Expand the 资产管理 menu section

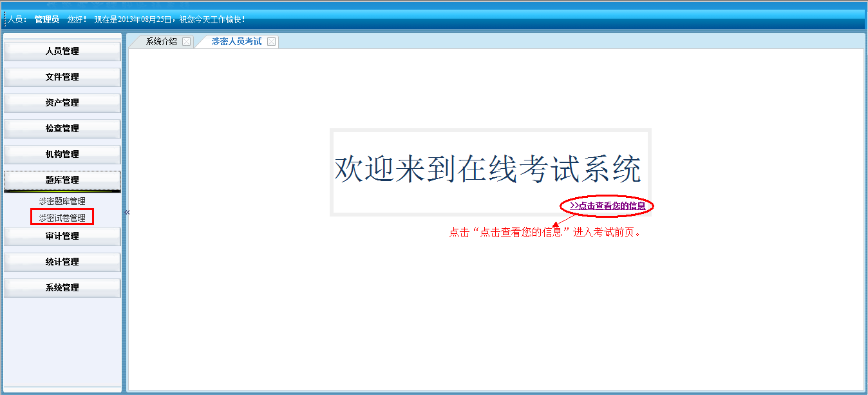(62, 102)
